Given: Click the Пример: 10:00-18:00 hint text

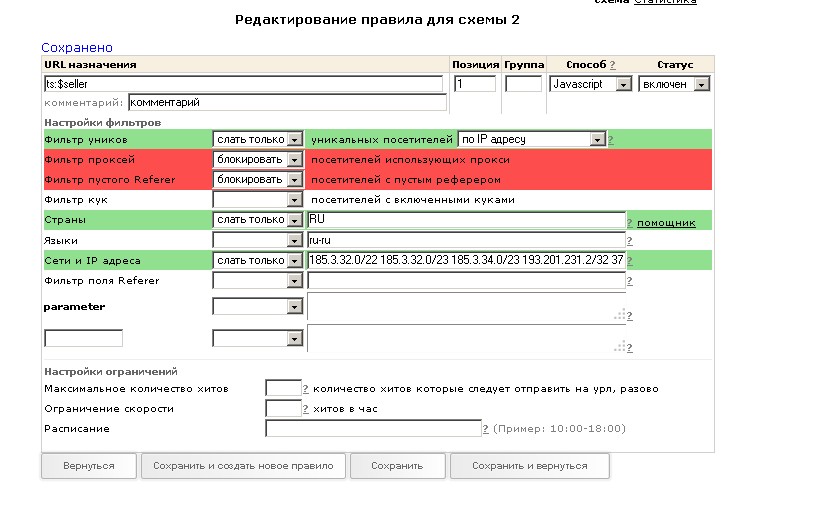Looking at the screenshot, I should [x=559, y=429].
